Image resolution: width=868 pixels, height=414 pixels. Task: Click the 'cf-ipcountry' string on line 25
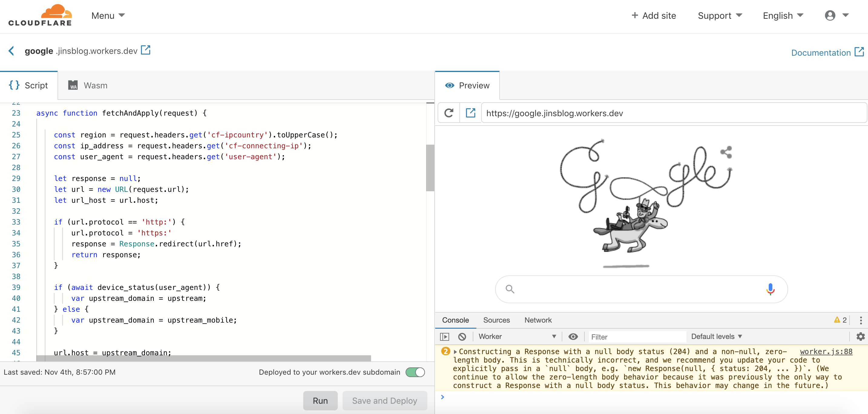tap(237, 135)
